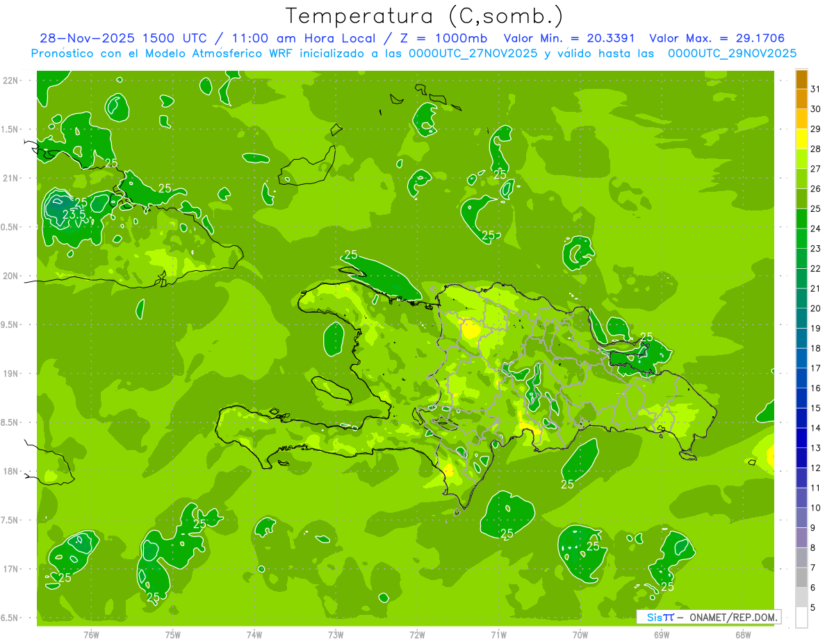Click the '75W' longitude axis label
The height and width of the screenshot is (644, 834).
pyautogui.click(x=172, y=634)
